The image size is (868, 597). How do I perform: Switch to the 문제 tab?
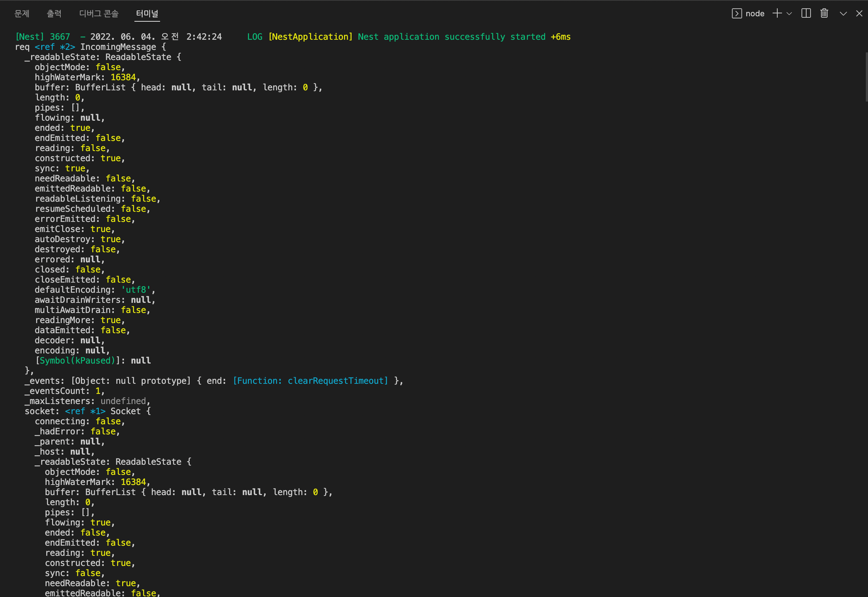22,13
